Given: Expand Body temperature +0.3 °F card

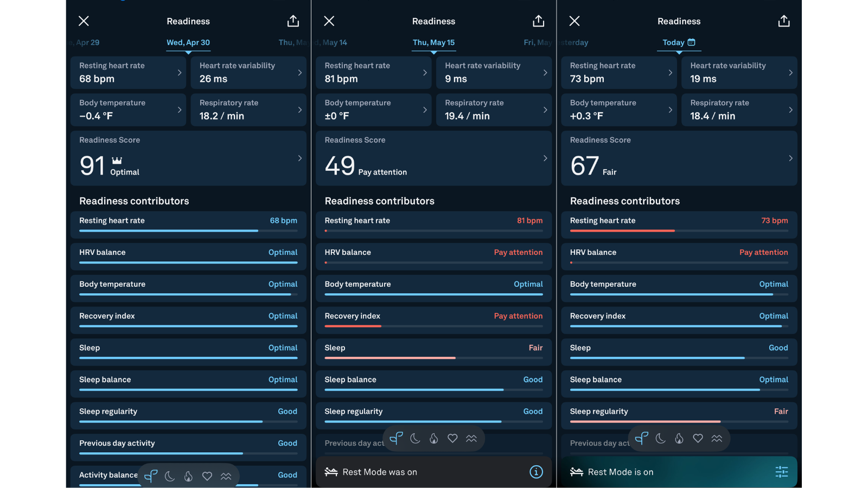Looking at the screenshot, I should [x=619, y=110].
